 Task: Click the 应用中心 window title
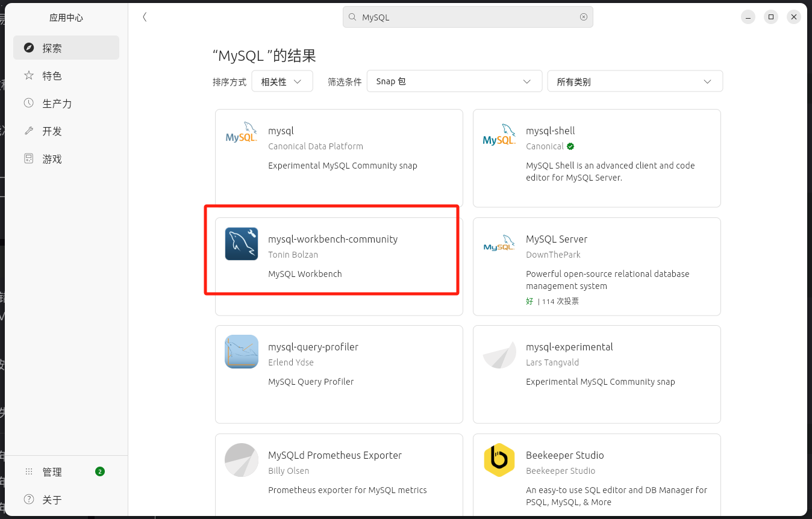coord(66,17)
